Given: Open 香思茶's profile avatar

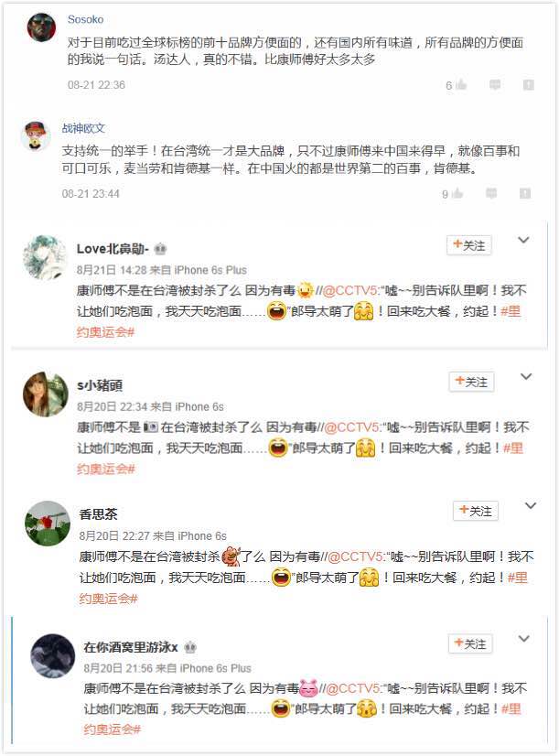Looking at the screenshot, I should (47, 523).
